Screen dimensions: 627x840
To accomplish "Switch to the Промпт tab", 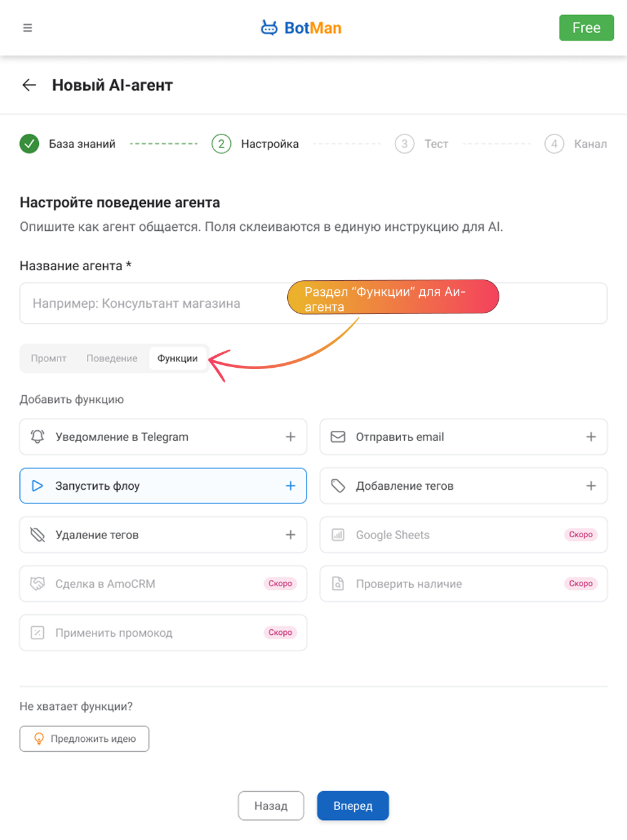I will 49,358.
